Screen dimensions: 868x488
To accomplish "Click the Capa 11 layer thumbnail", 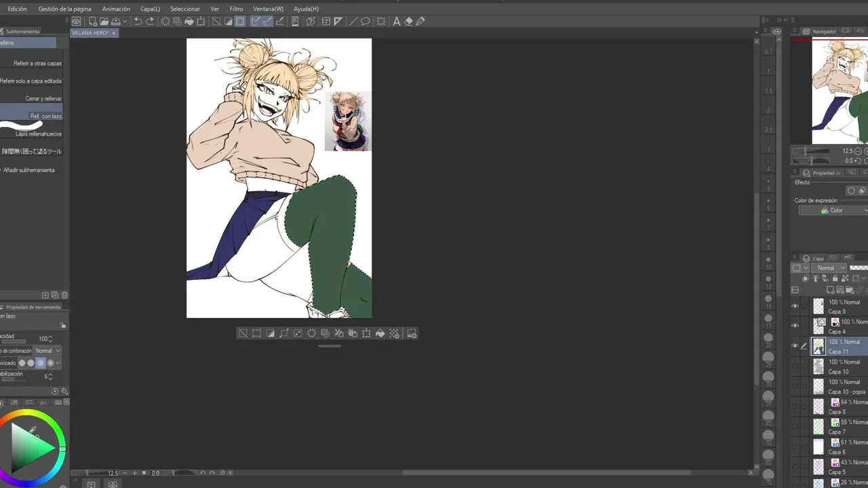I will [x=818, y=346].
